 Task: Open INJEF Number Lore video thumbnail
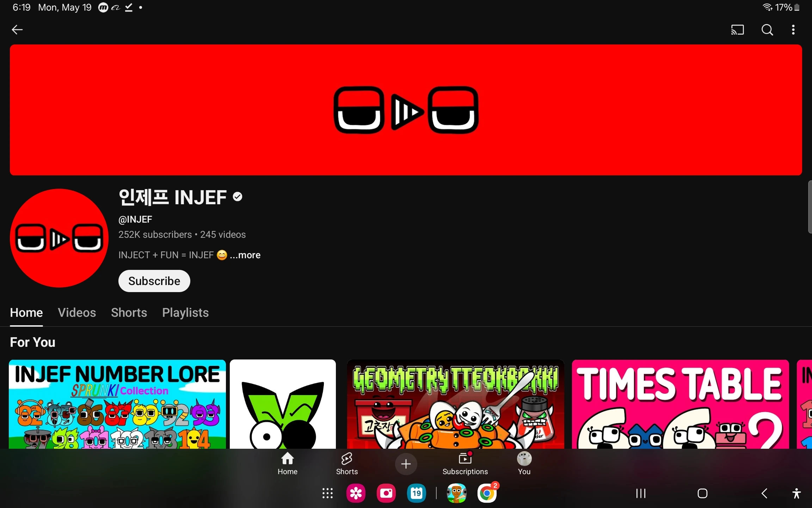[117, 404]
